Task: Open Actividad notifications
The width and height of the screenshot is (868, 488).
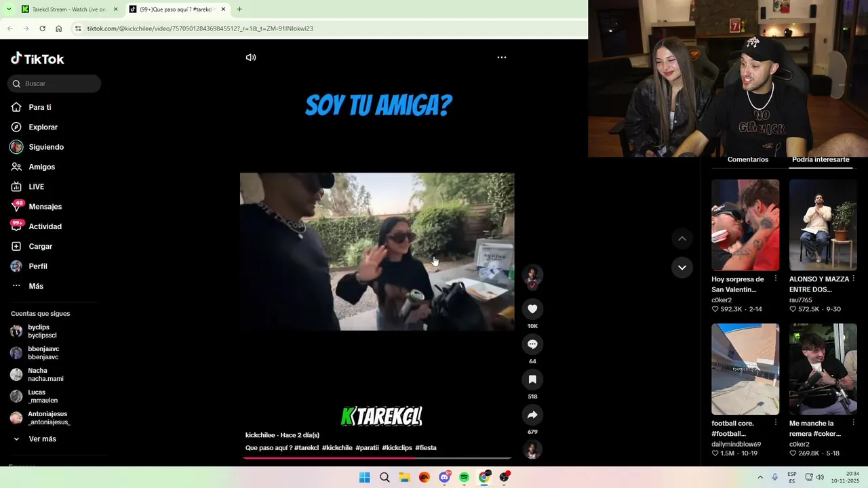Action: [45, 226]
